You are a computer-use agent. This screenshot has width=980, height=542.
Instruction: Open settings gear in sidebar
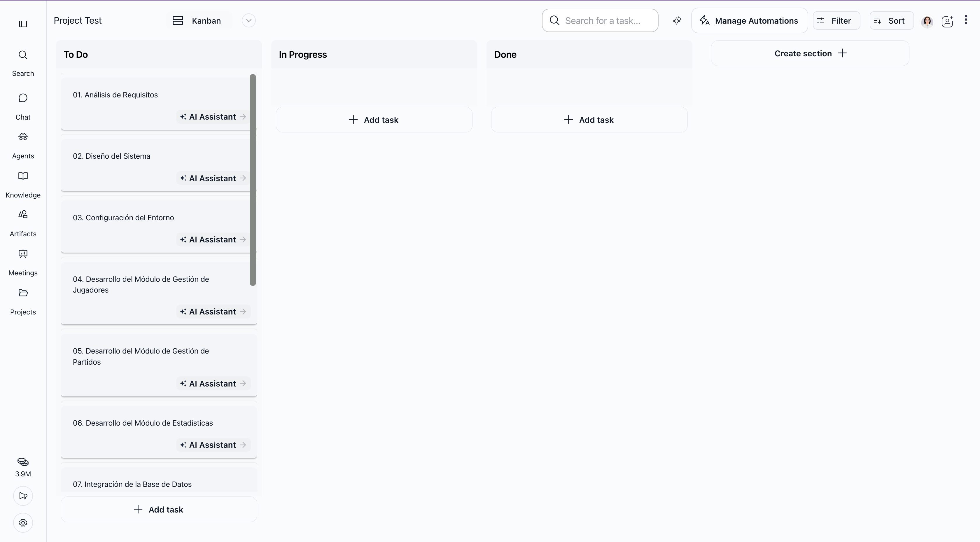tap(23, 523)
